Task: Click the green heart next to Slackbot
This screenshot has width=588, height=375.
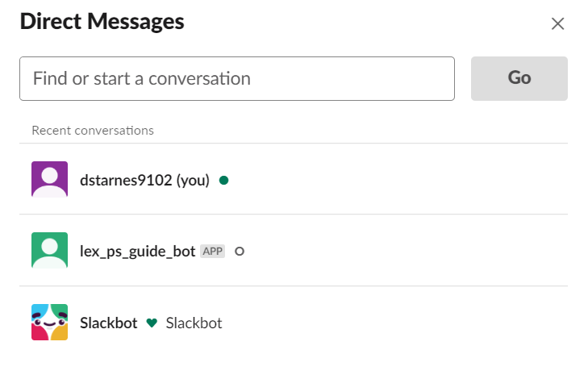Action: [152, 323]
